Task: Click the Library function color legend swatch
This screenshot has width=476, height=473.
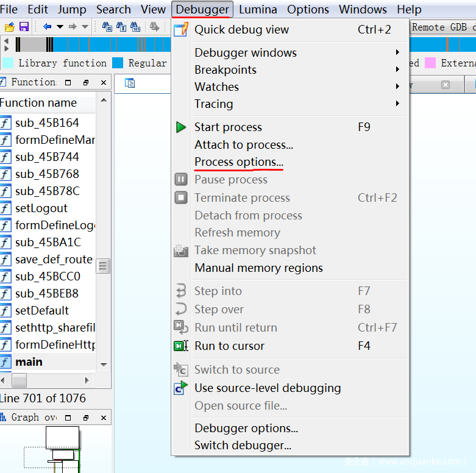Action: click(x=8, y=63)
